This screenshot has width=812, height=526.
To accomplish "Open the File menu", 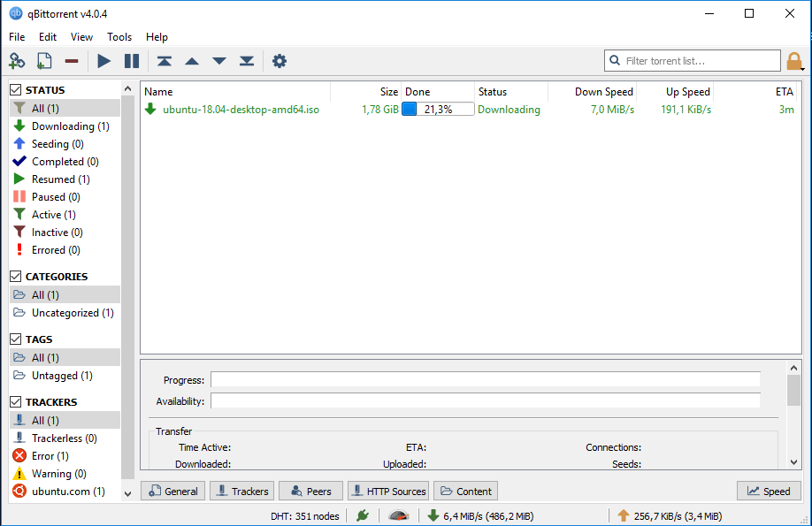I will click(17, 37).
